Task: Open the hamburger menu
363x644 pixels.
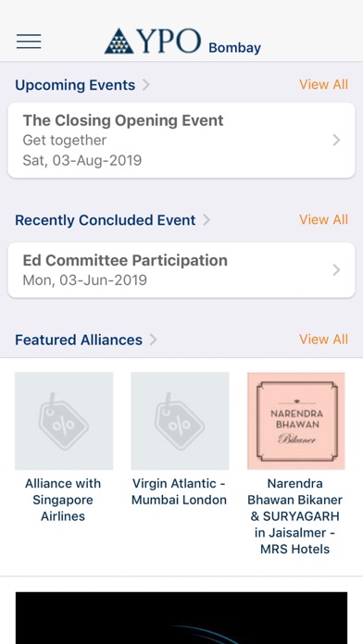Action: [29, 42]
